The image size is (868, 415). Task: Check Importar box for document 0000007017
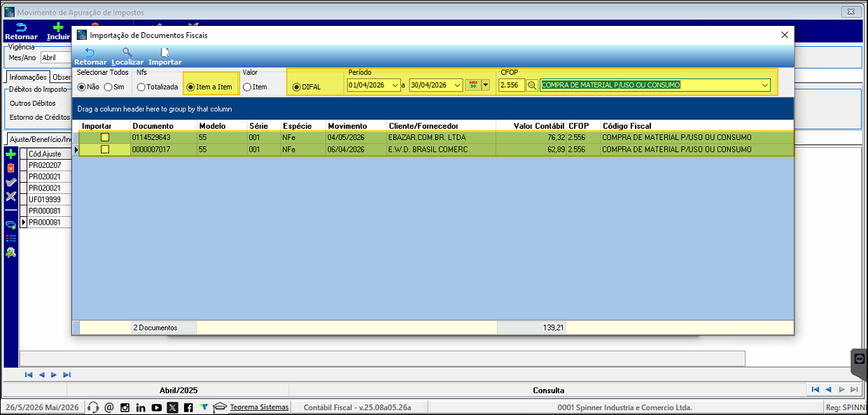tap(105, 149)
